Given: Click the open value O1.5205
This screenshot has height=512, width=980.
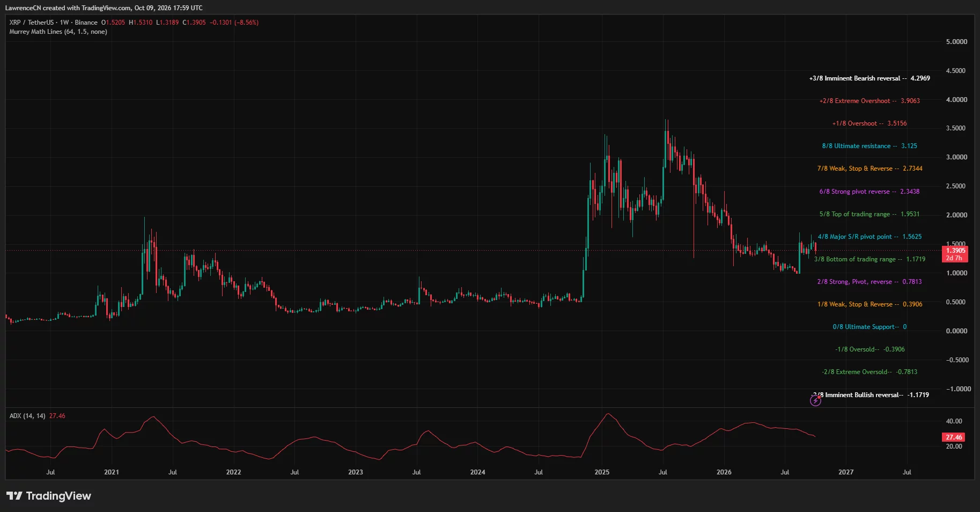Looking at the screenshot, I should 113,23.
